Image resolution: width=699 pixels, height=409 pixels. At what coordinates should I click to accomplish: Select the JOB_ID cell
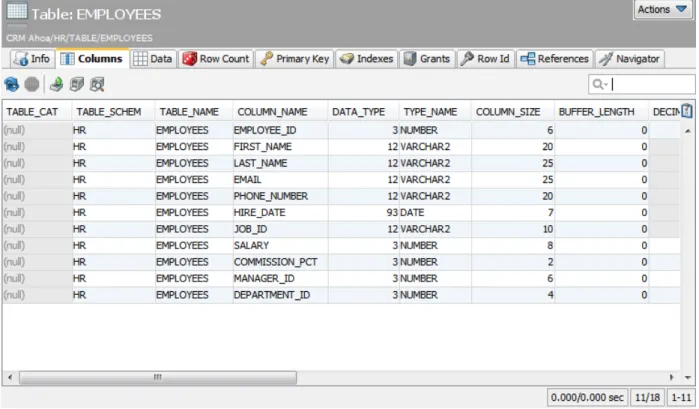click(x=280, y=229)
